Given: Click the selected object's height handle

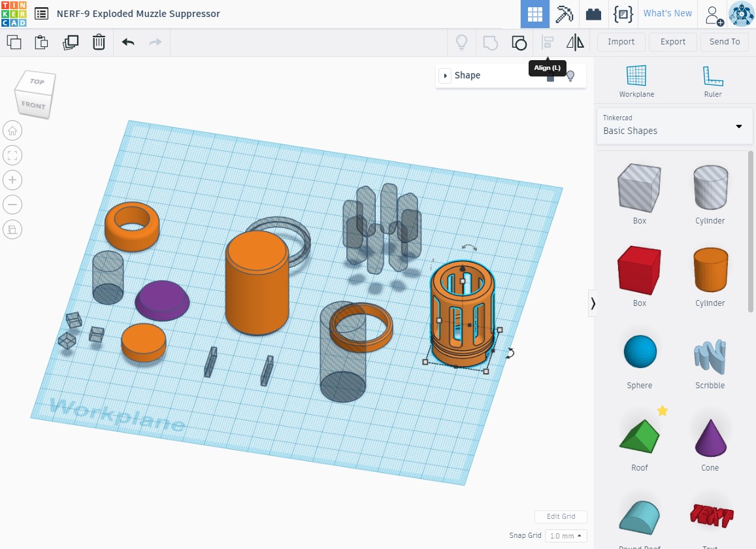Looking at the screenshot, I should (463, 280).
